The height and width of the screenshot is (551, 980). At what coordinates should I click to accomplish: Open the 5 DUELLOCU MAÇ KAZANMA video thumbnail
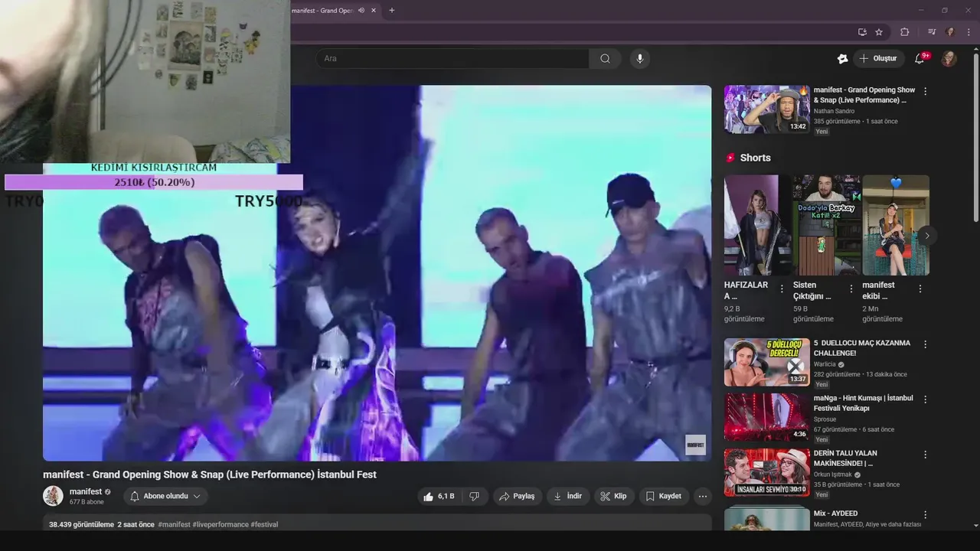click(x=766, y=362)
